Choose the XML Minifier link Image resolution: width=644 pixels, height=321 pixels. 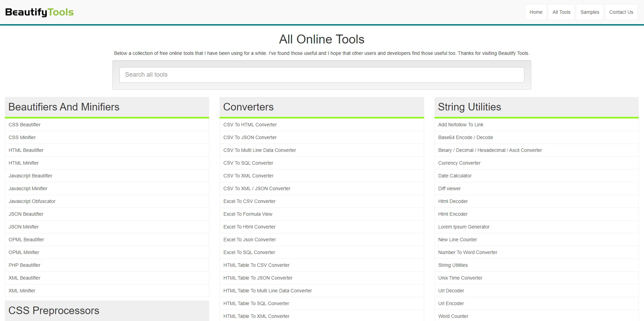22,291
